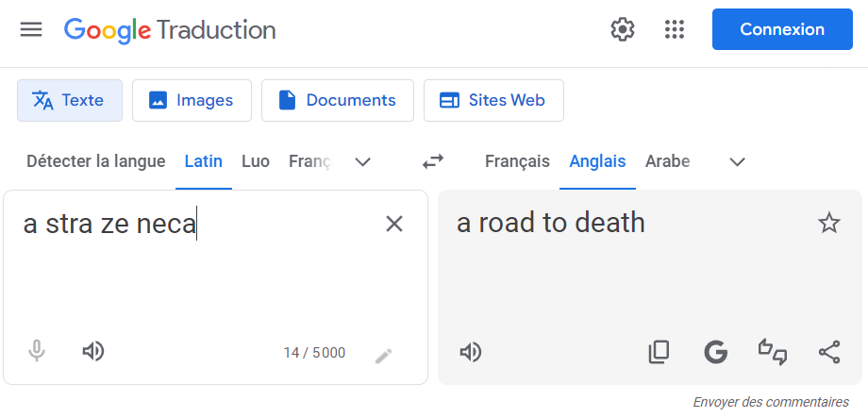This screenshot has width=868, height=418.
Task: Clear the source text
Action: (394, 224)
